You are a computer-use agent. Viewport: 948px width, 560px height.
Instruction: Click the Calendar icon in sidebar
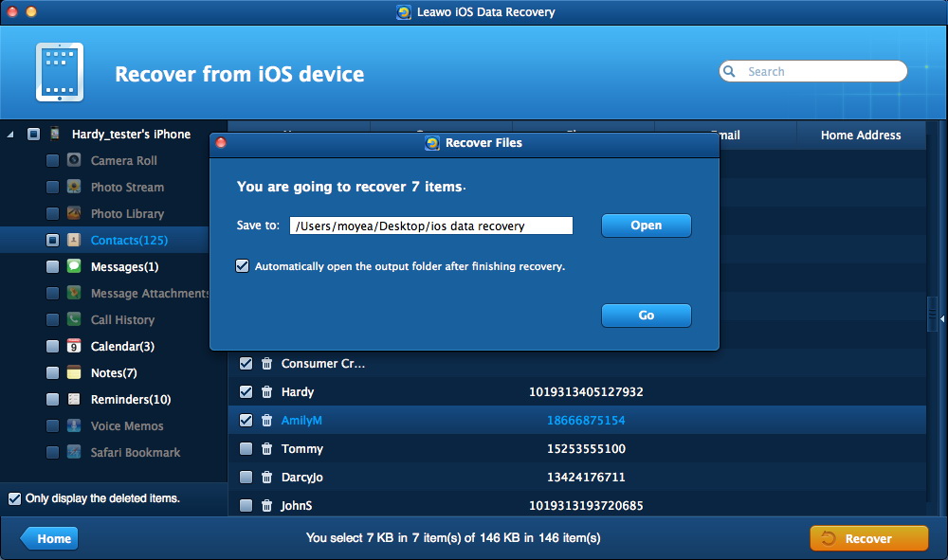click(x=74, y=347)
